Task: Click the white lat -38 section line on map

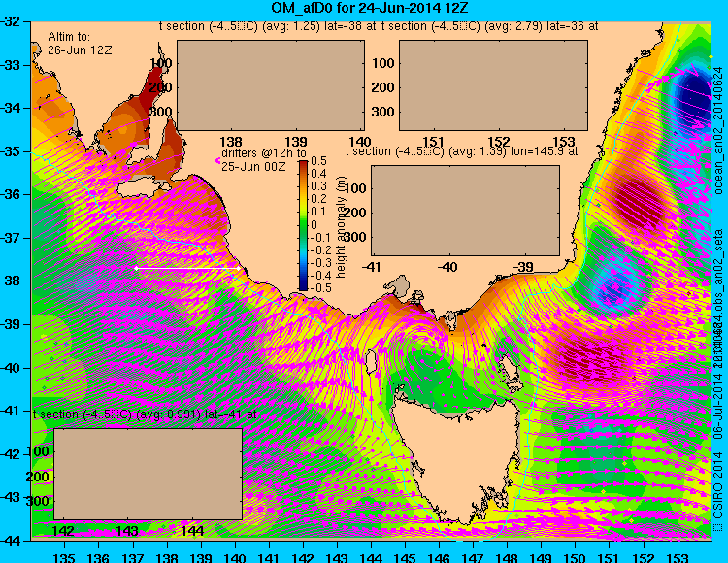Action: click(x=187, y=268)
